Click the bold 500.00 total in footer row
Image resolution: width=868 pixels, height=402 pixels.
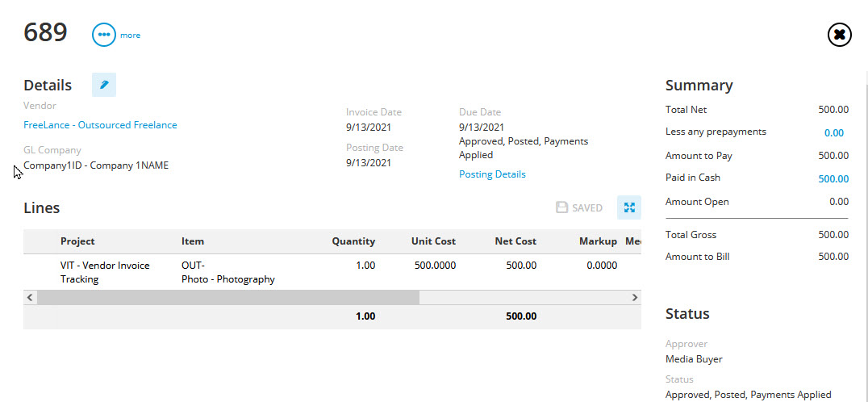tap(521, 316)
